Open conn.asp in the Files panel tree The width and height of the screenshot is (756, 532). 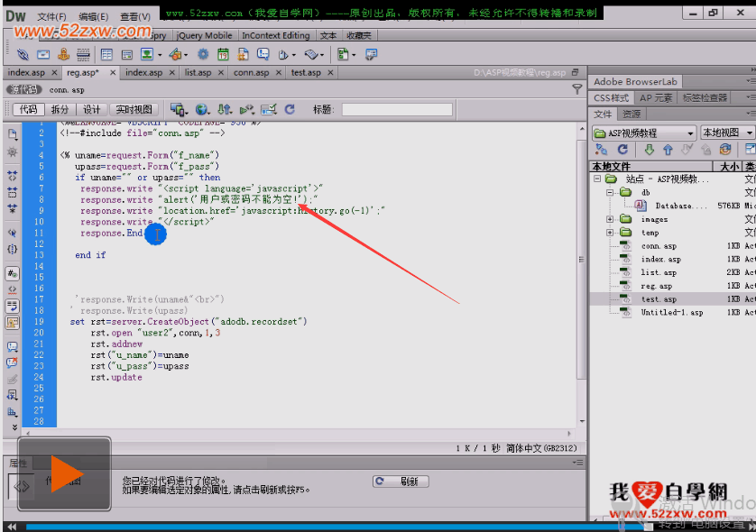tap(659, 245)
